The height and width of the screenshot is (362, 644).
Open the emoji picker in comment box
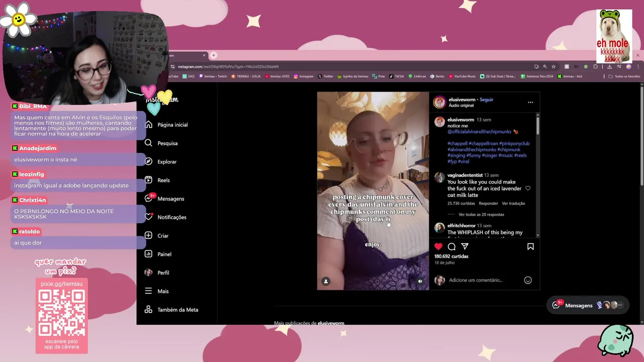pyautogui.click(x=528, y=280)
